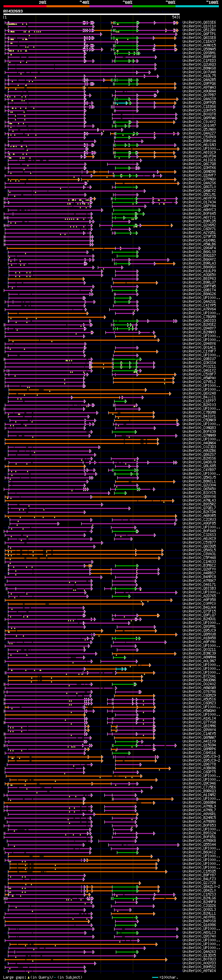Select subject label UniRef100_Q2U6Q3
This screenshot has height=980, width=222.
199,64
